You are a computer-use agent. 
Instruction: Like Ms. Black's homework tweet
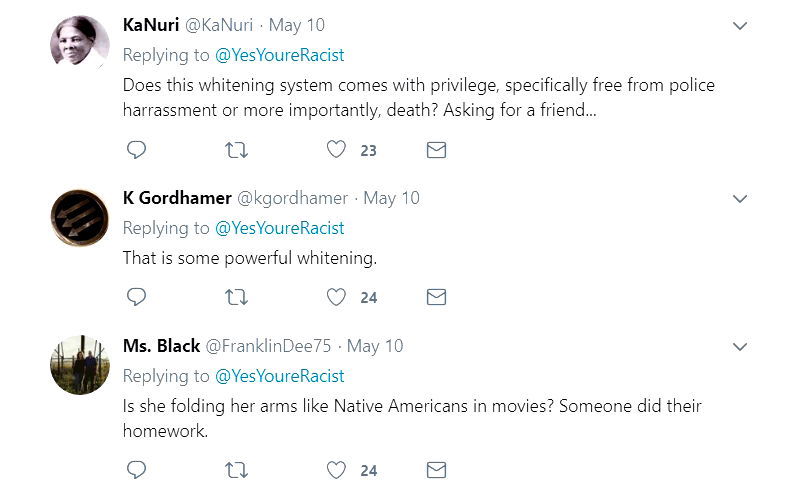click(337, 469)
